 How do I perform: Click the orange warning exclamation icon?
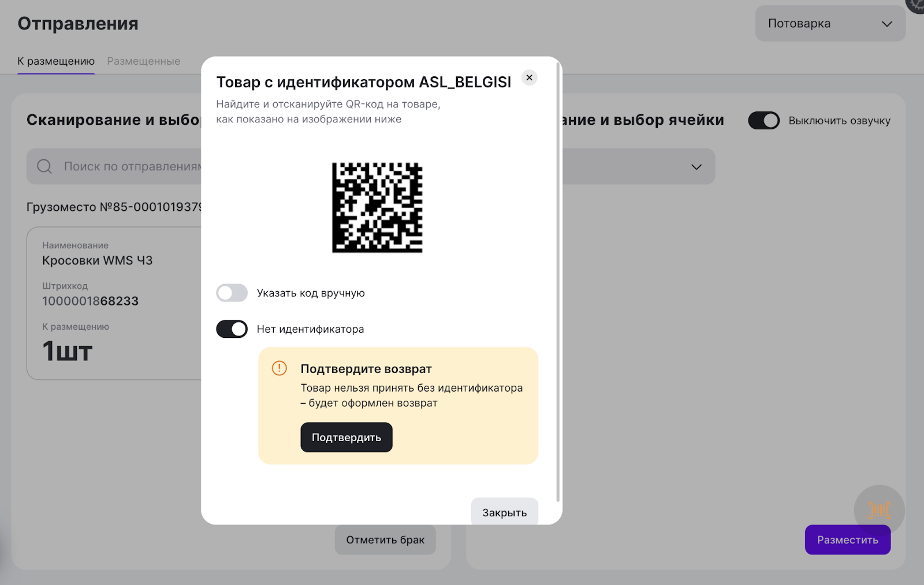point(280,368)
